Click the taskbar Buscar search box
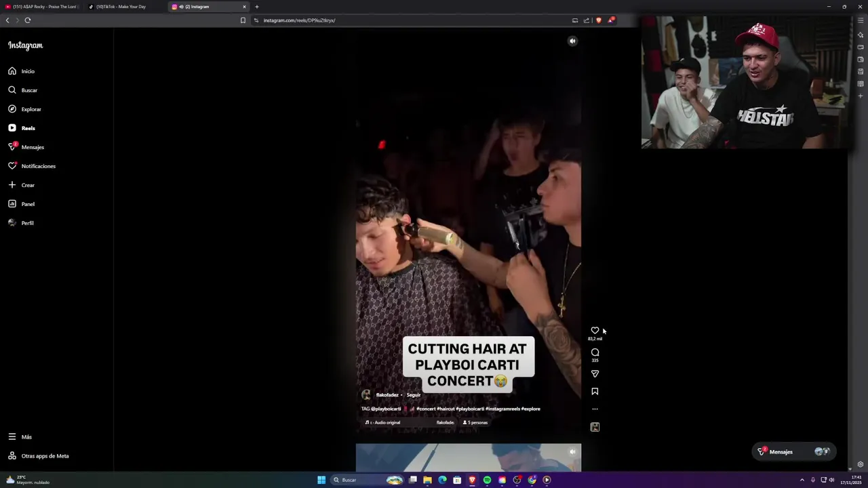The image size is (868, 488). [367, 480]
